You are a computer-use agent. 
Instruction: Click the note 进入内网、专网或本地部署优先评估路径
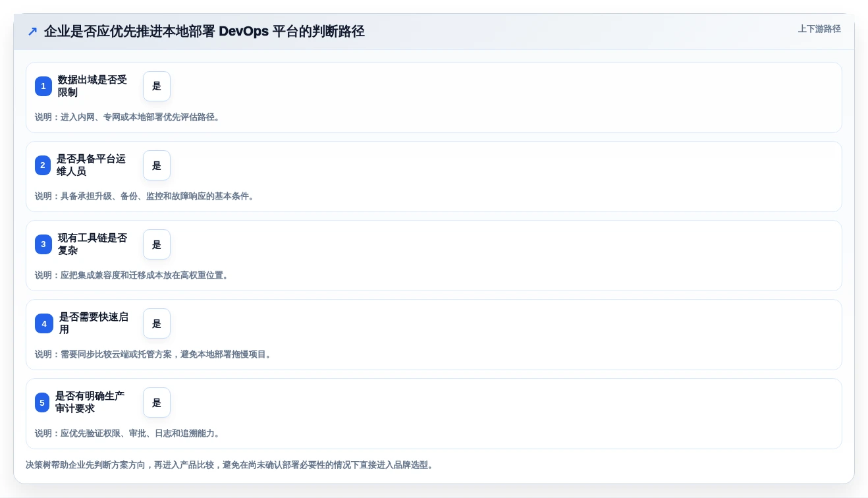tap(127, 117)
